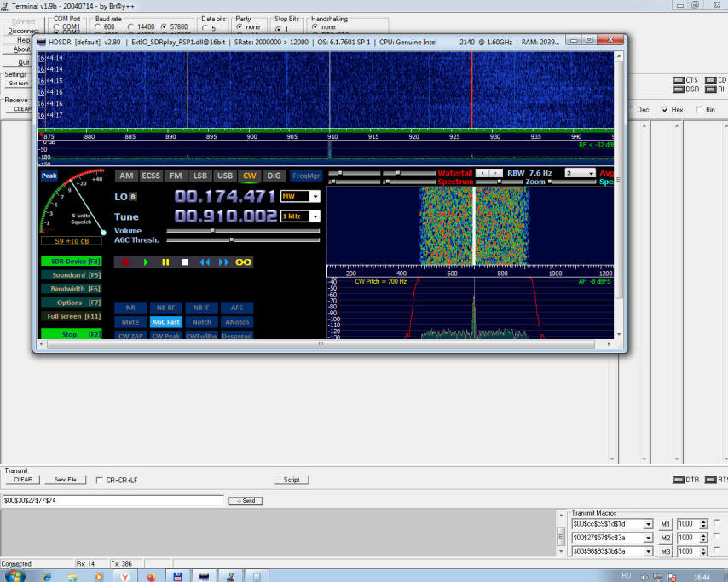Screen dimensions: 728x582
Task: Adjust the Volume slider
Action: (x=212, y=231)
